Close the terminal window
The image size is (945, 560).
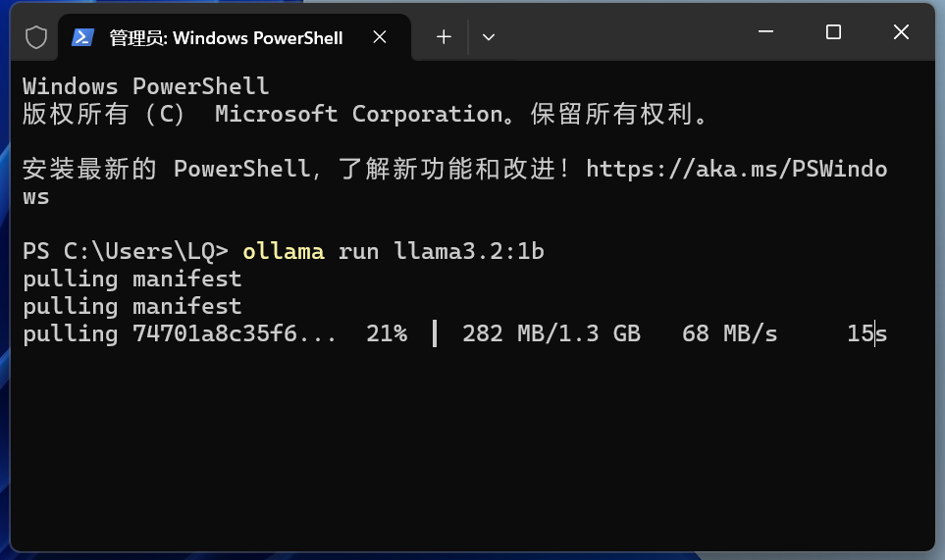pyautogui.click(x=901, y=32)
